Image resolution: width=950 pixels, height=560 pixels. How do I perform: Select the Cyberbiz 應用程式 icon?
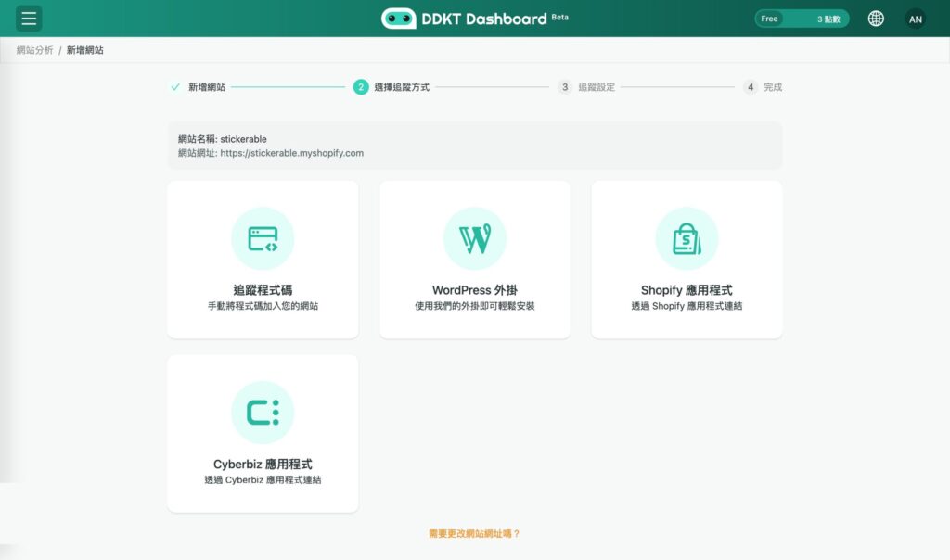[x=263, y=412]
